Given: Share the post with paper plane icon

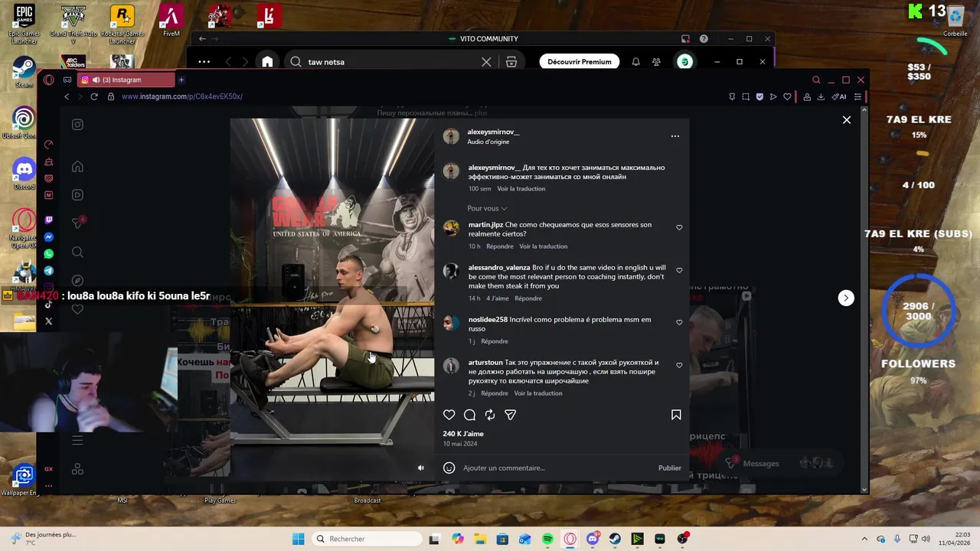Looking at the screenshot, I should (x=511, y=415).
